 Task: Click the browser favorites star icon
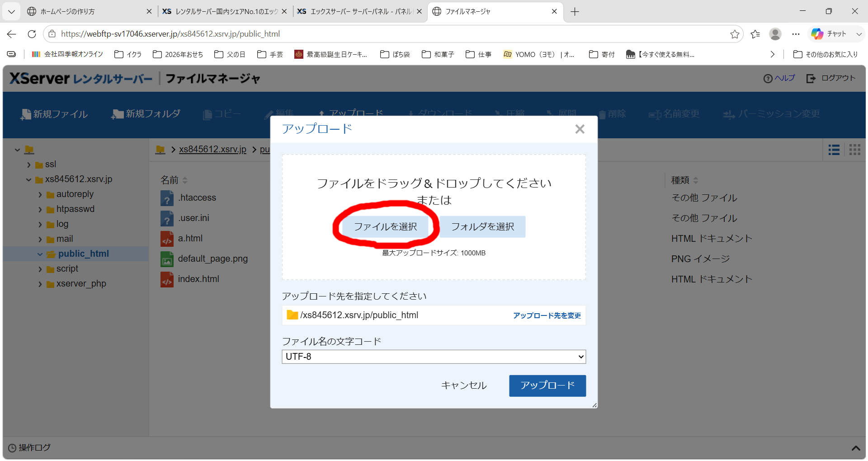click(x=735, y=34)
